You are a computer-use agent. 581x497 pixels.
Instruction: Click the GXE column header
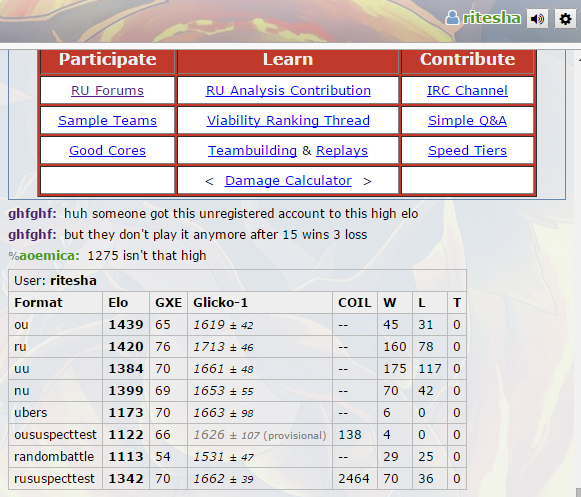168,303
